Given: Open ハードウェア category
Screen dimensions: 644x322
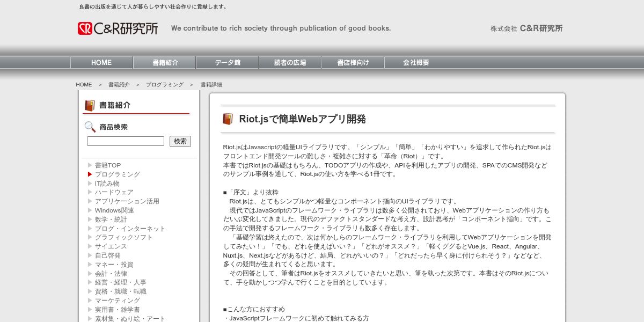Looking at the screenshot, I should pos(114,192).
